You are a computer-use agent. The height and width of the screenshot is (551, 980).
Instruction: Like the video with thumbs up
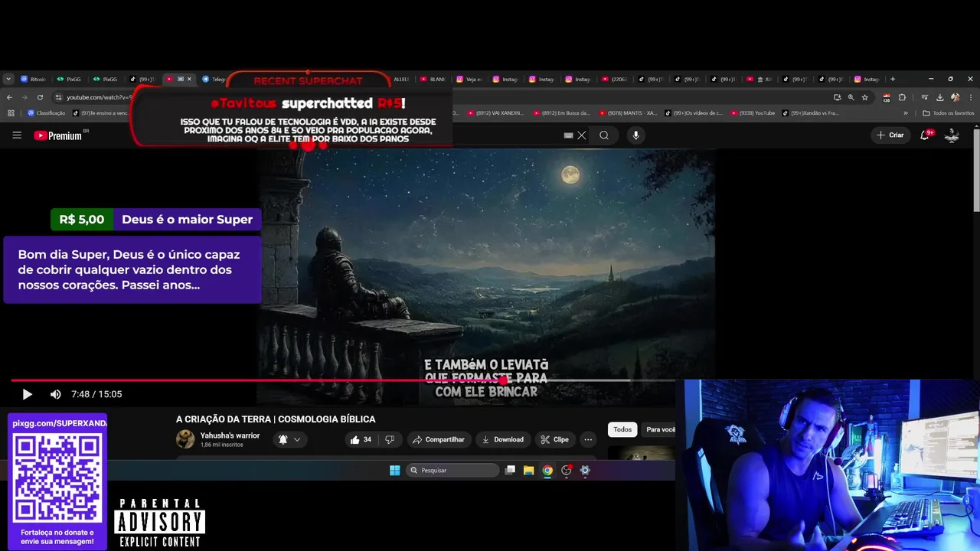[x=361, y=439]
